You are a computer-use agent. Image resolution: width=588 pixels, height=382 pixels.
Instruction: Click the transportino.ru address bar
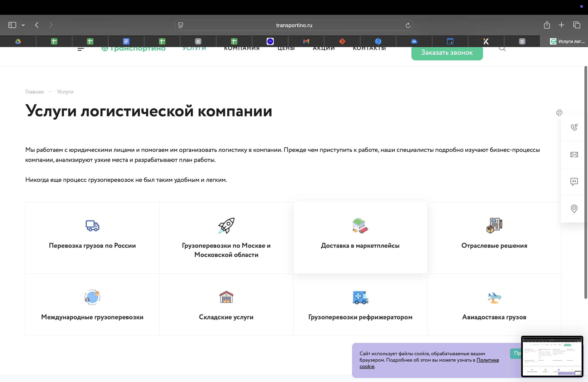click(x=294, y=25)
